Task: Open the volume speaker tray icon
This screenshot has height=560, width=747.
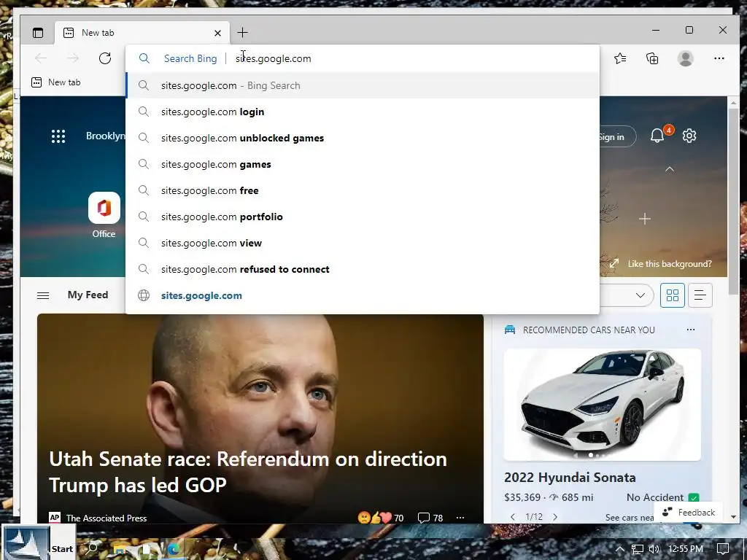Action: 654,549
